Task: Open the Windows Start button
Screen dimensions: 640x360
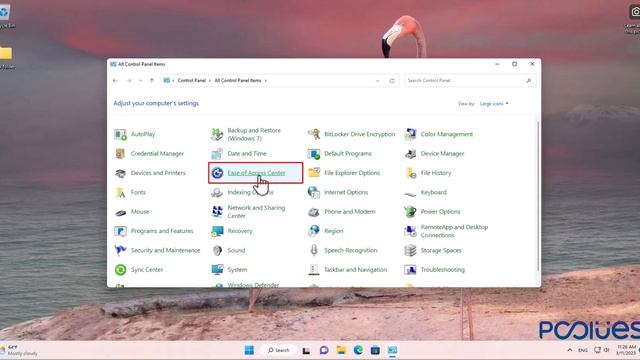Action: [249, 350]
